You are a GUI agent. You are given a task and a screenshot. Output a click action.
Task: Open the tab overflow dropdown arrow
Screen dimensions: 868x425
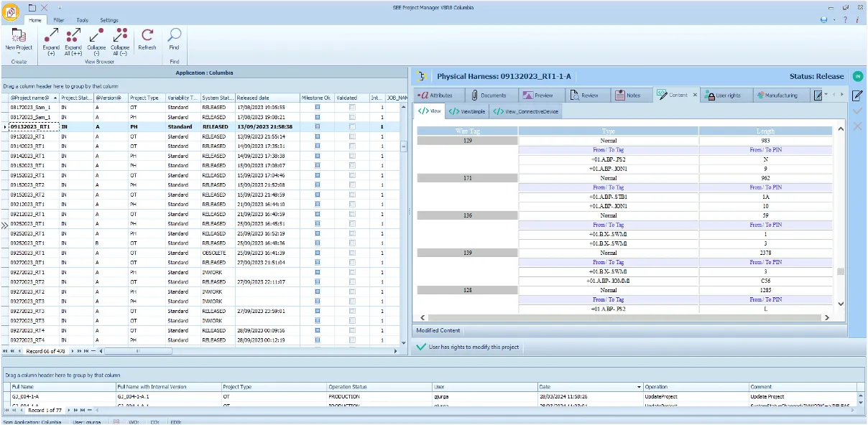[826, 94]
